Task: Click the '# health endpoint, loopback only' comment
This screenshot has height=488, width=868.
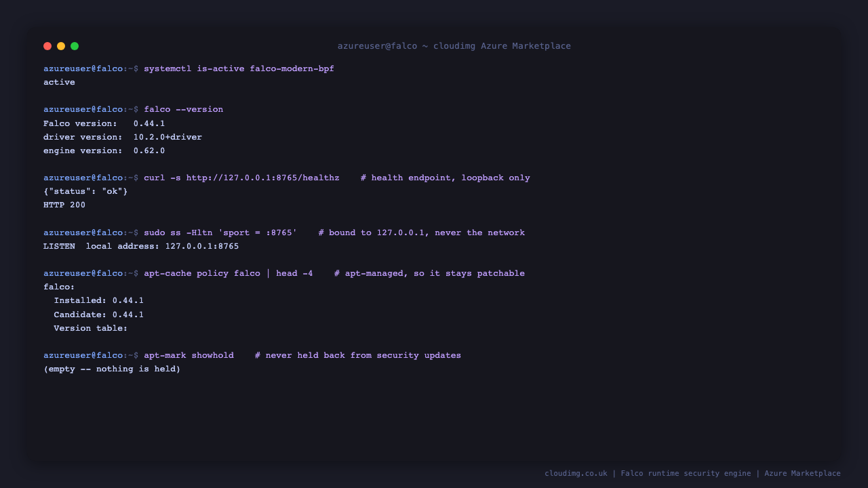Action: click(446, 178)
